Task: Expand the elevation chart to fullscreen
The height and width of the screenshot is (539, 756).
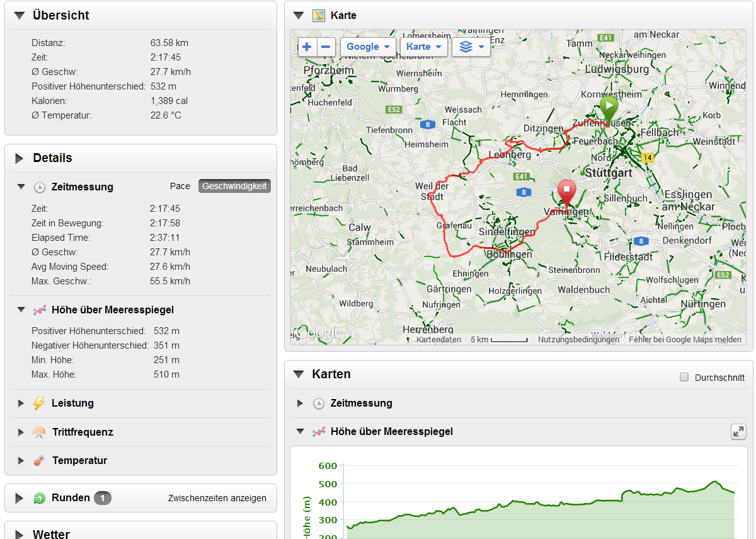Action: pyautogui.click(x=738, y=432)
